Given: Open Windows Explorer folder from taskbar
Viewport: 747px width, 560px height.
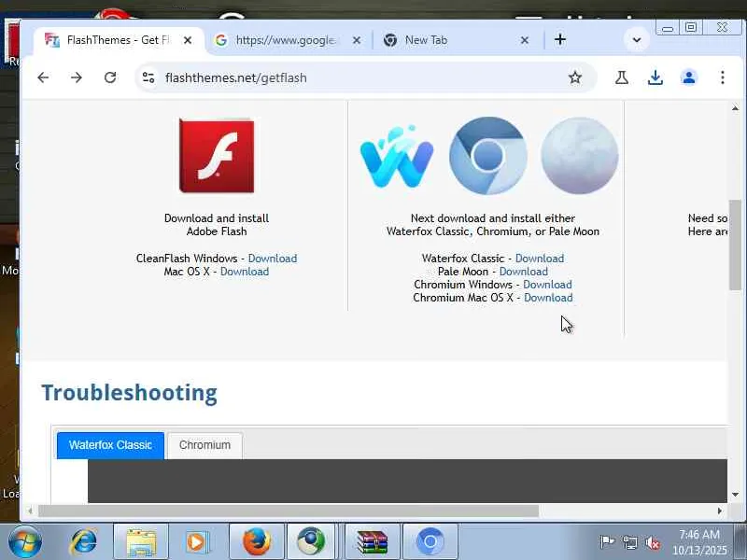Looking at the screenshot, I should pos(141,542).
